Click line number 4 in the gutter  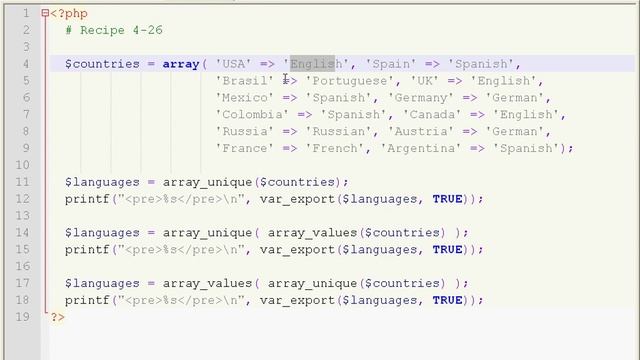coord(26,64)
